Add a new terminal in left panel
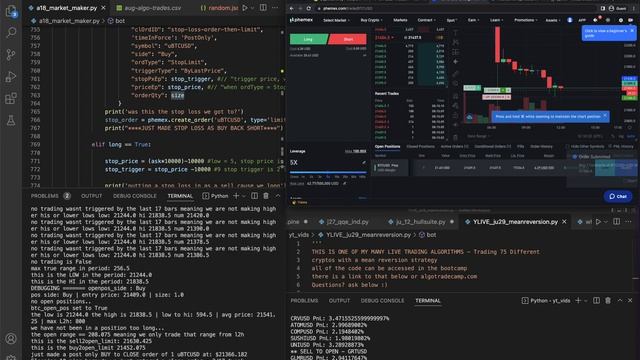Viewport: 640px width, 360px height. point(236,196)
